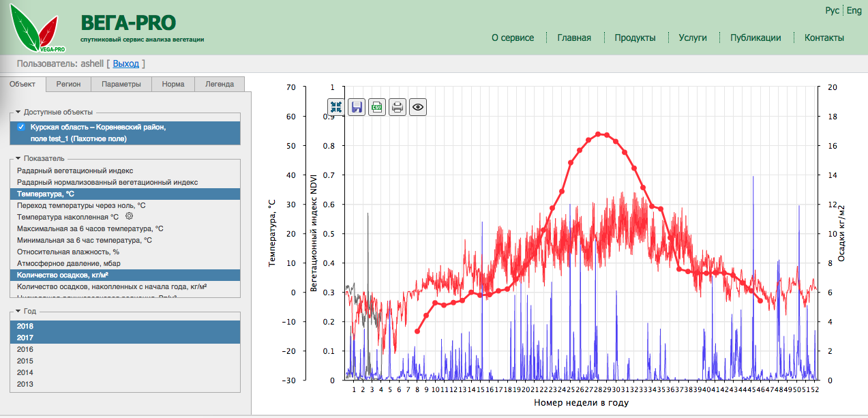
Task: Export chart data with the CSV icon
Action: tap(376, 106)
